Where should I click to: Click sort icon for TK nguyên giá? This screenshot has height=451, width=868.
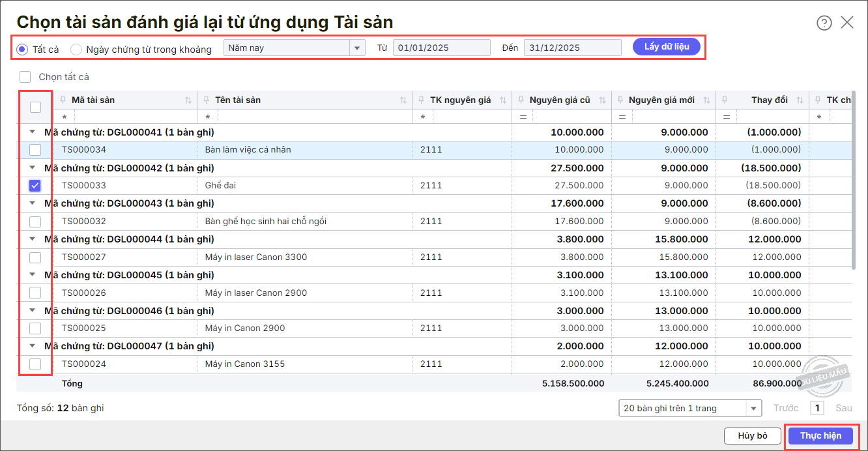tap(502, 100)
